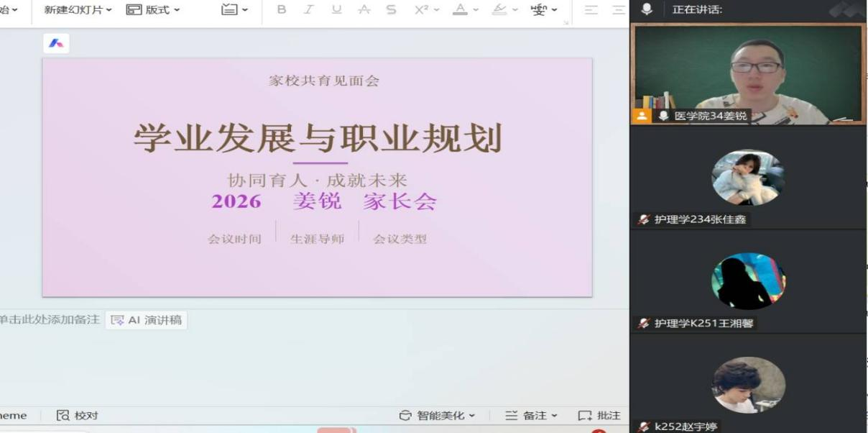Align text left in the toolbar
This screenshot has height=433, width=868.
click(591, 10)
